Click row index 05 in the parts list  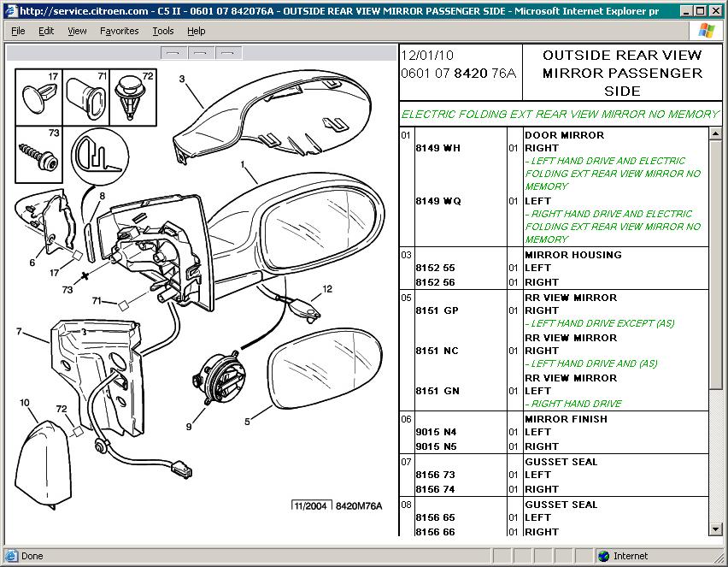[406, 298]
